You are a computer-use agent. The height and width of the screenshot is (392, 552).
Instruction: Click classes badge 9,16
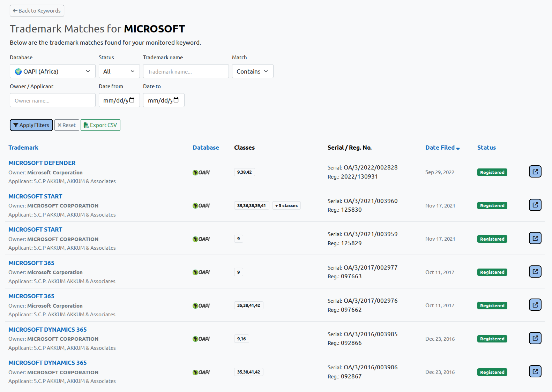pyautogui.click(x=241, y=339)
